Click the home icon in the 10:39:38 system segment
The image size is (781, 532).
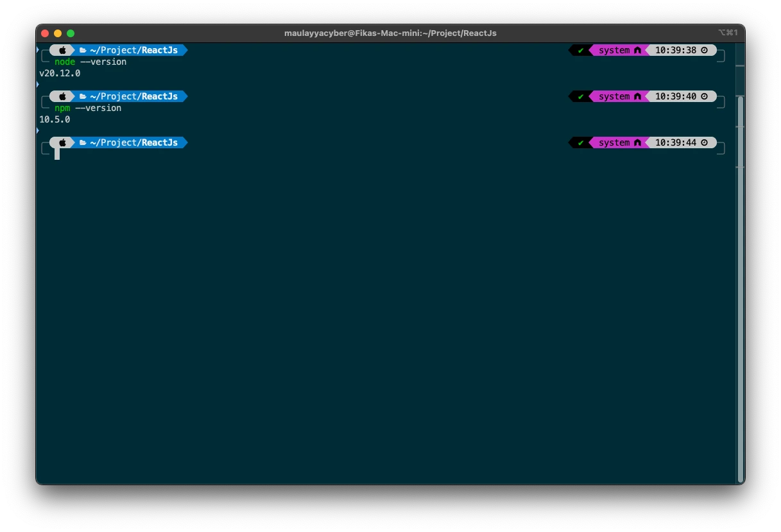(637, 50)
